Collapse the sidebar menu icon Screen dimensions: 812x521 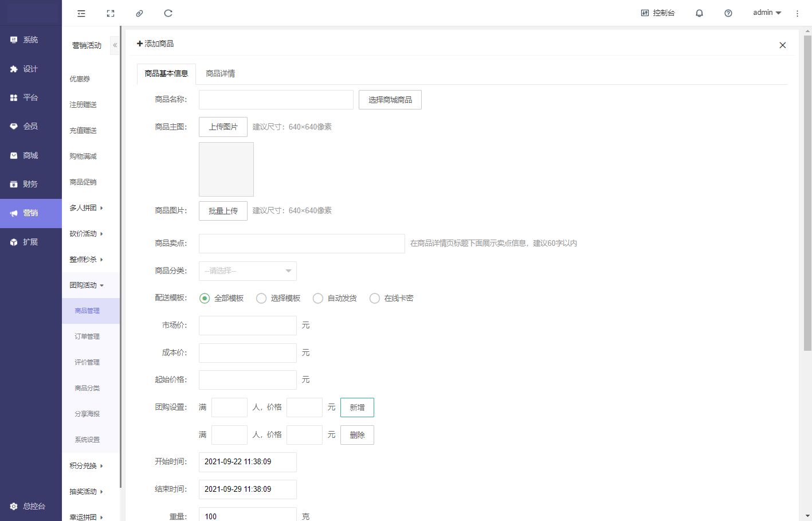(81, 13)
